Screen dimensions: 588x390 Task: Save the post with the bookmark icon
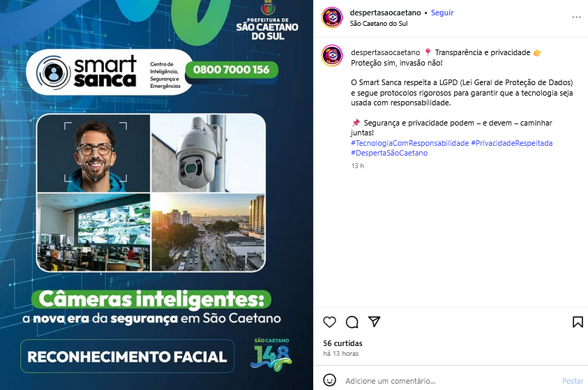pyautogui.click(x=578, y=322)
